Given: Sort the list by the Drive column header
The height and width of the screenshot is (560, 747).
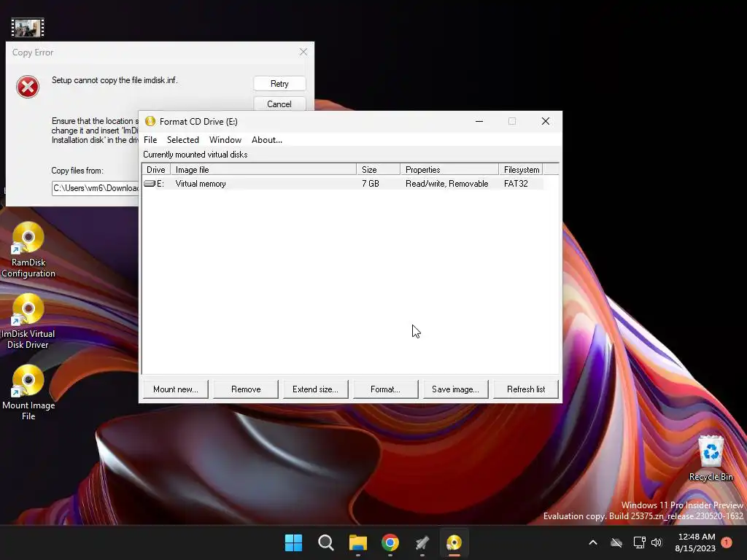Looking at the screenshot, I should point(156,169).
